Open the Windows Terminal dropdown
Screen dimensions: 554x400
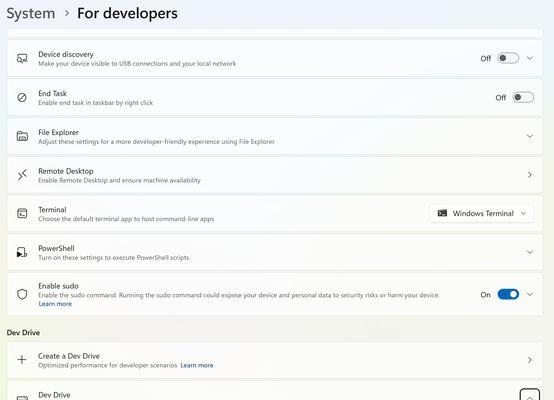click(x=482, y=213)
